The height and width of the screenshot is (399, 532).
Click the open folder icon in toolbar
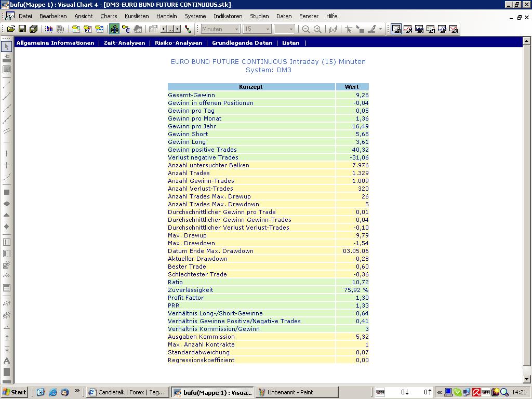point(11,29)
